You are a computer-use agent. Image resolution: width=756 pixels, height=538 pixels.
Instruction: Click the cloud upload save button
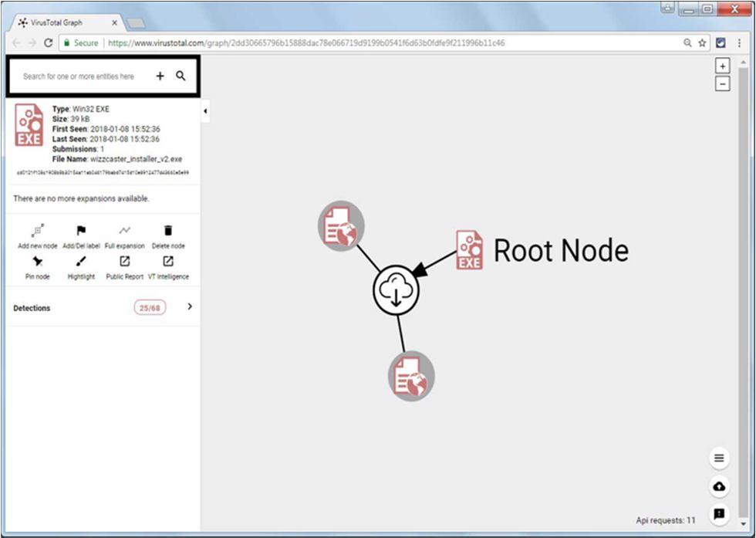pos(719,486)
